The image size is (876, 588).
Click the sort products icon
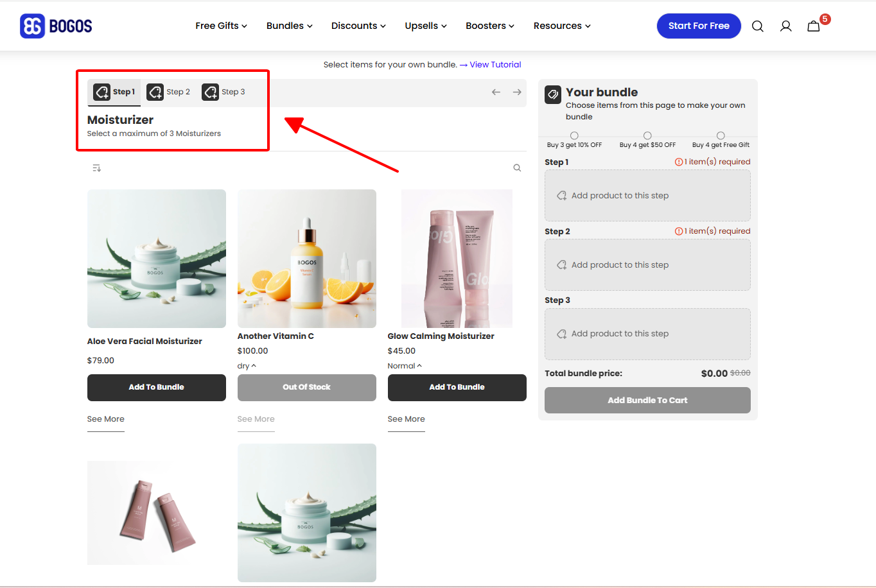96,168
